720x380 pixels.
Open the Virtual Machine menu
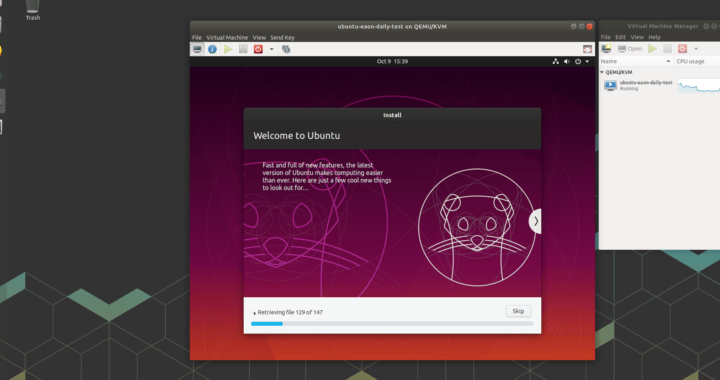[227, 38]
